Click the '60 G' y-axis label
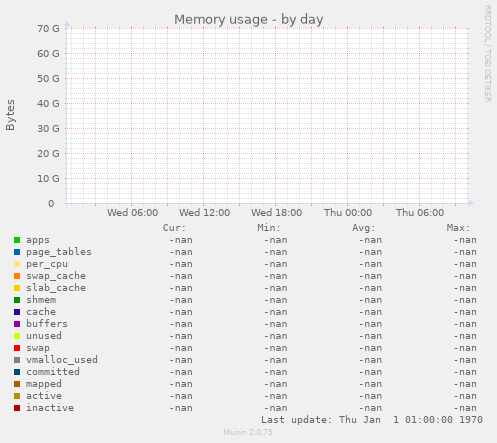497x443 pixels. pos(48,54)
